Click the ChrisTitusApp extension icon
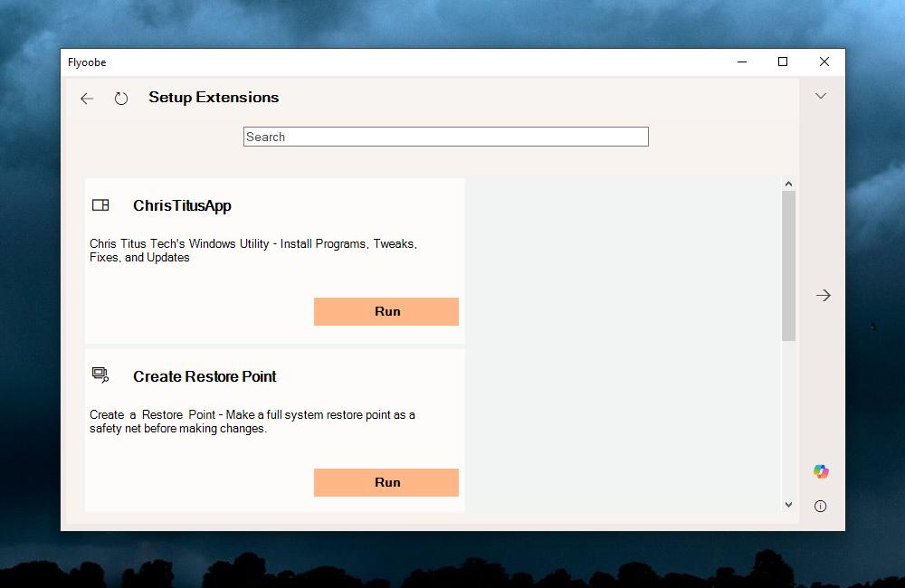 [x=100, y=204]
